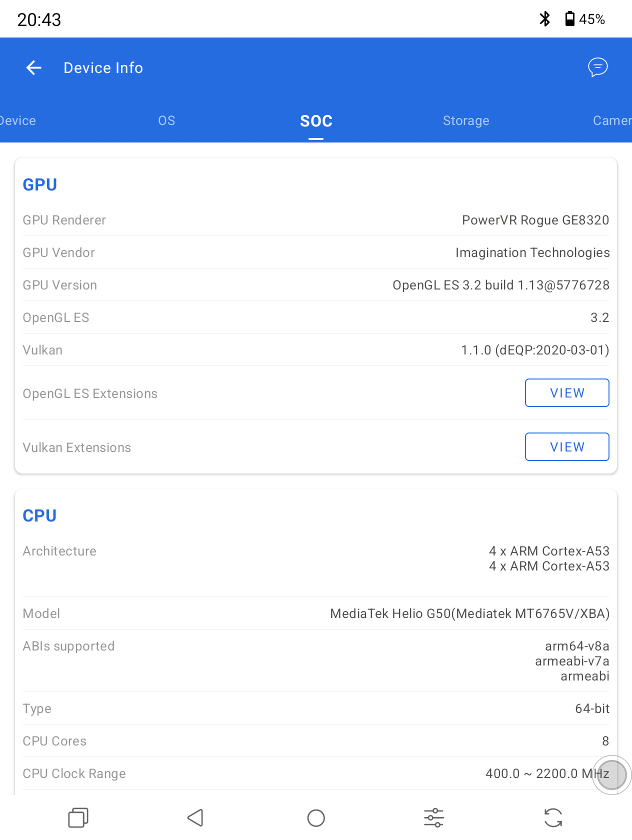The image size is (632, 840).
Task: Tap the floating gray assistive circle
Action: click(612, 775)
